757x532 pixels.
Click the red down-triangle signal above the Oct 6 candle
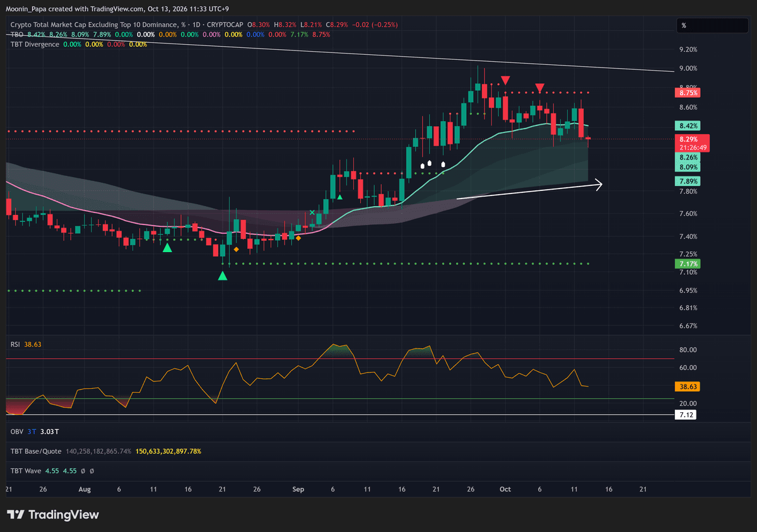540,87
